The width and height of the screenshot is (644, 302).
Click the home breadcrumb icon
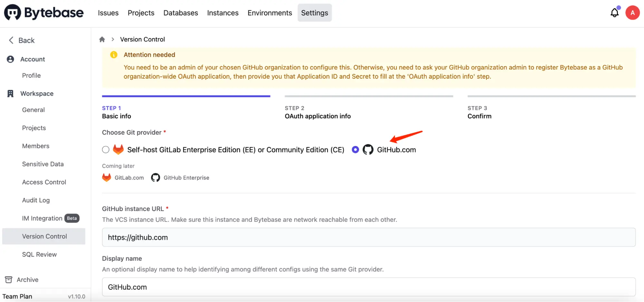[x=102, y=39]
